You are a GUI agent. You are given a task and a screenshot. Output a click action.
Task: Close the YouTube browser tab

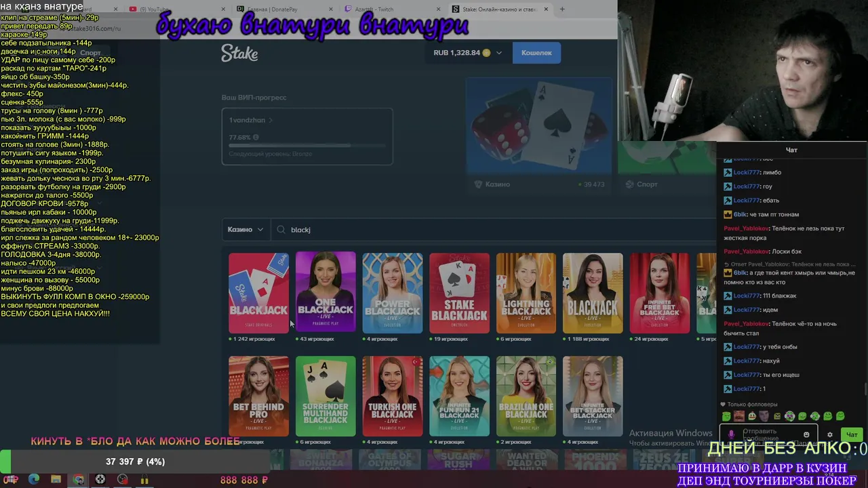222,9
